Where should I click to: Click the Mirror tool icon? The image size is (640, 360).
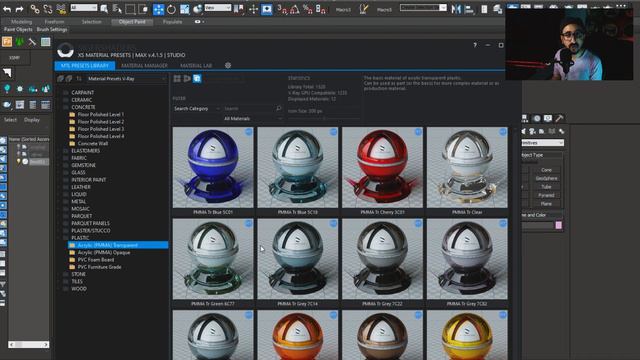coord(456,9)
